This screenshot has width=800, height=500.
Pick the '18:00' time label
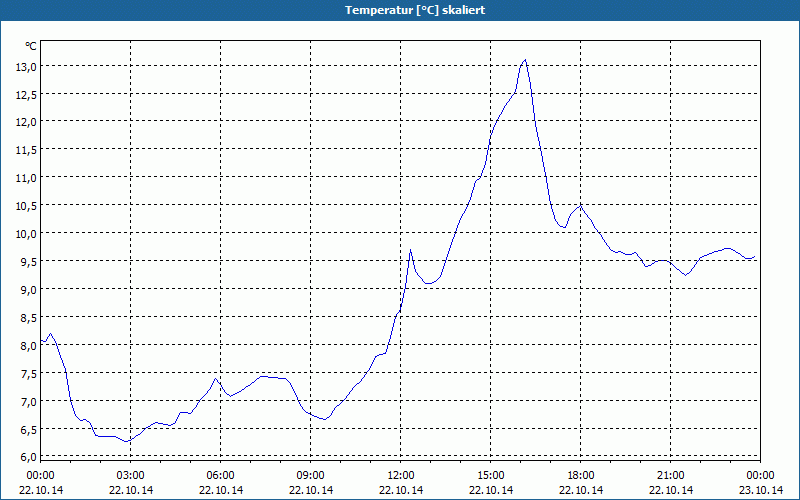(x=581, y=476)
